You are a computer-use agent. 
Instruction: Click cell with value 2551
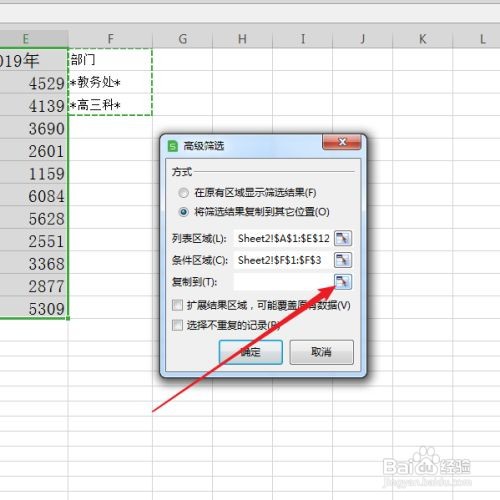[x=34, y=241]
